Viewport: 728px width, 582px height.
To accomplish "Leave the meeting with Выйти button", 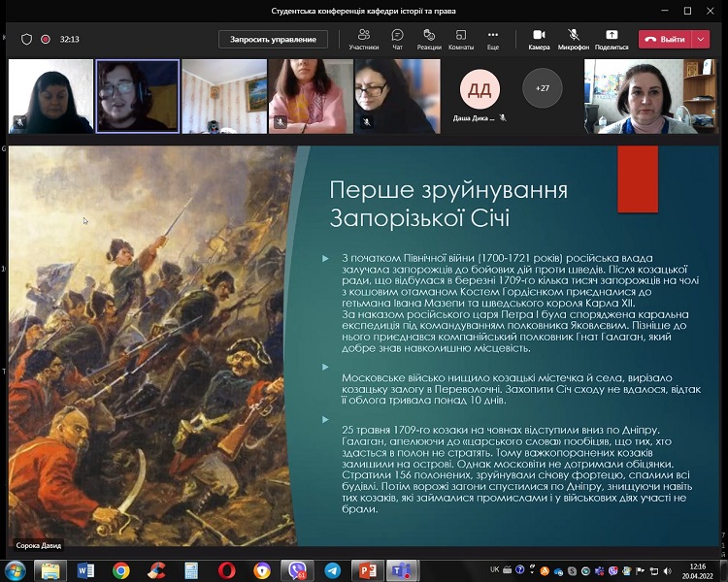I will 665,40.
